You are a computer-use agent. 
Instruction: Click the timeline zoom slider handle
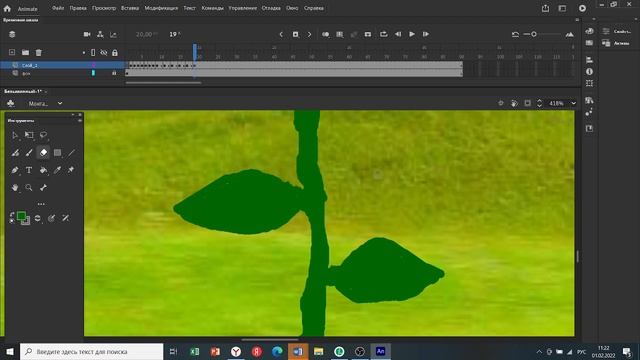534,34
